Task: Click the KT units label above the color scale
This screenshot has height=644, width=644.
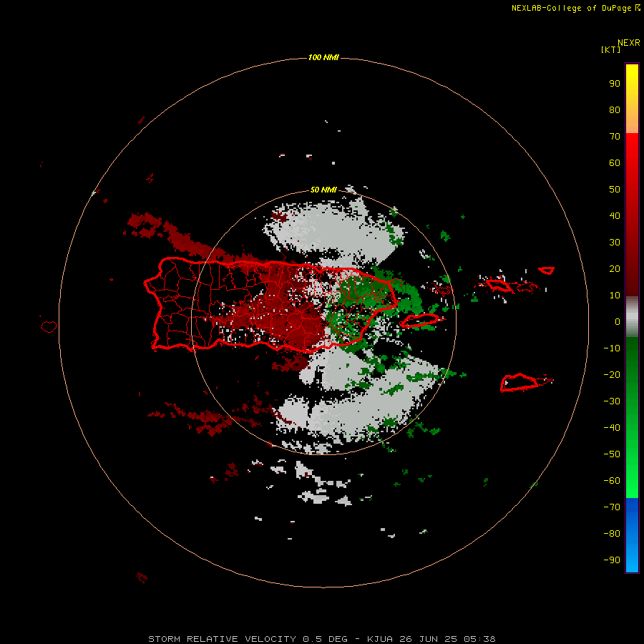Action: [x=610, y=49]
